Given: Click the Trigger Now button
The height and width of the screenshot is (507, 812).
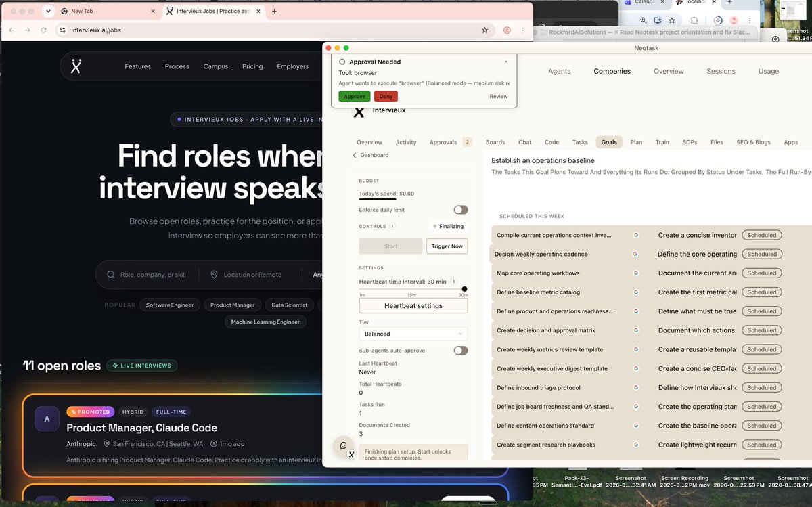Looking at the screenshot, I should pos(447,246).
